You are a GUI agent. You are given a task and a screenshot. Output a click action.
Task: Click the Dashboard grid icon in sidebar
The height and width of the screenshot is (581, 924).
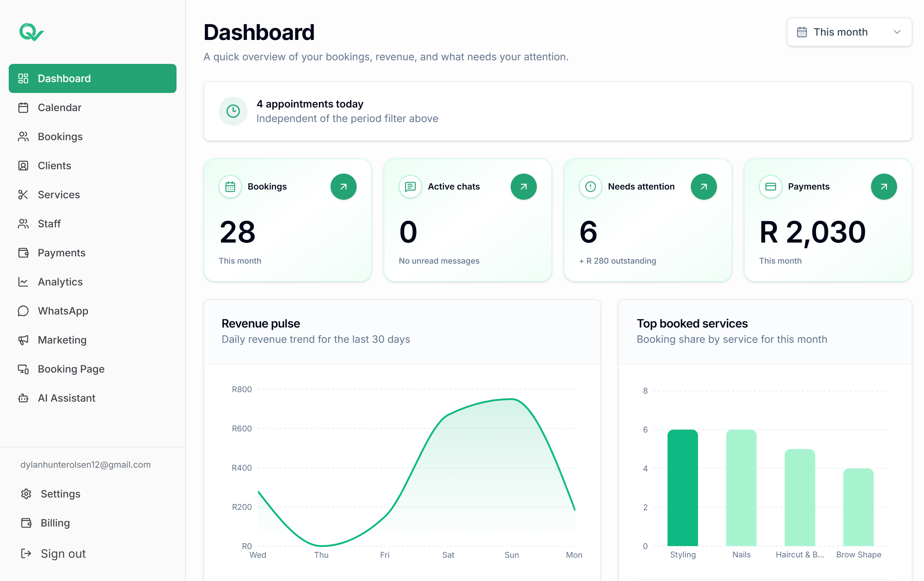click(23, 78)
